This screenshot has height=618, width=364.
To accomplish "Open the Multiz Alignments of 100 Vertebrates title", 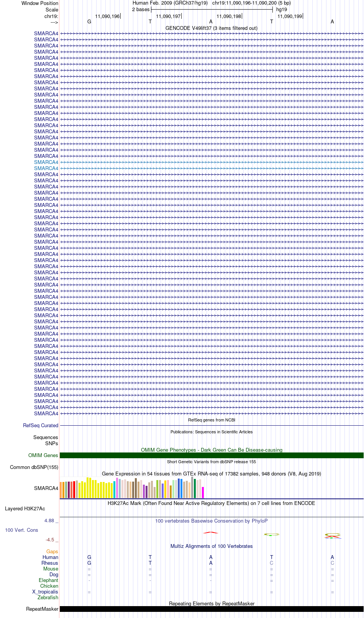I will 212,546.
